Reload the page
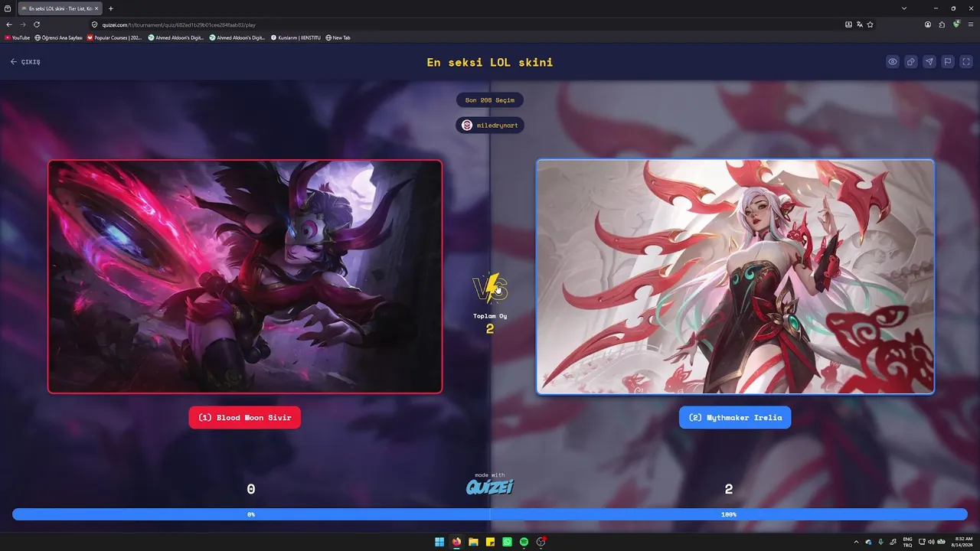 tap(37, 24)
